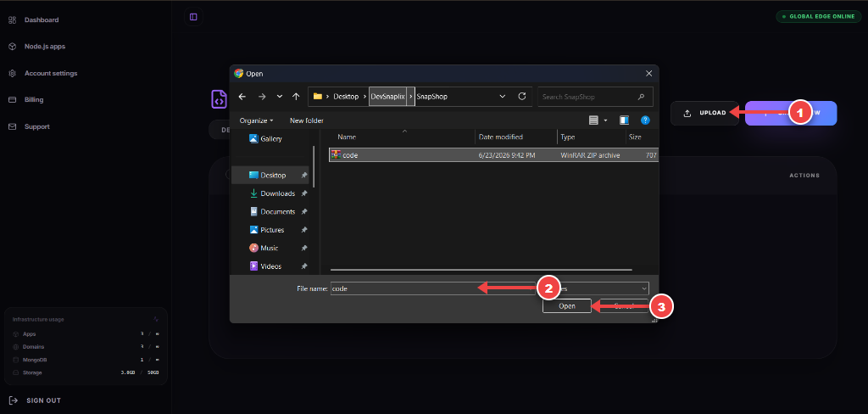Open recent locations dropdown arrow

click(280, 97)
